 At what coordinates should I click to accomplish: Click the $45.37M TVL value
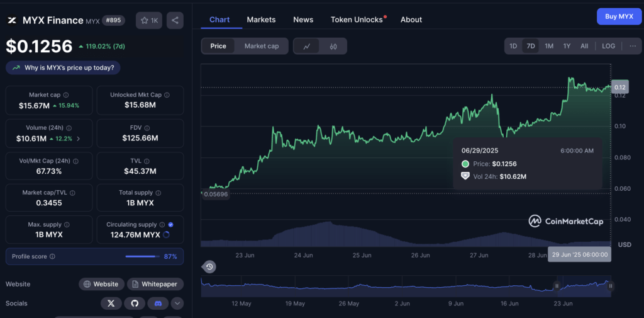click(140, 171)
